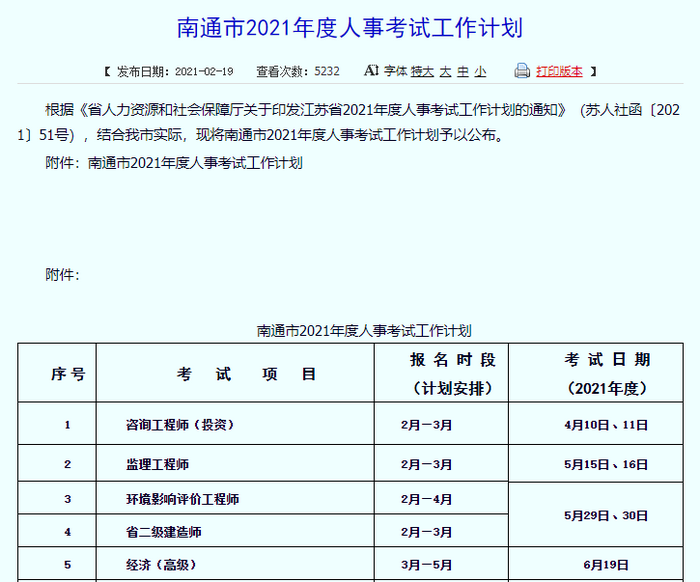The height and width of the screenshot is (582, 700).
Task: Select the 监理工程师 table cell
Action: [x=157, y=465]
